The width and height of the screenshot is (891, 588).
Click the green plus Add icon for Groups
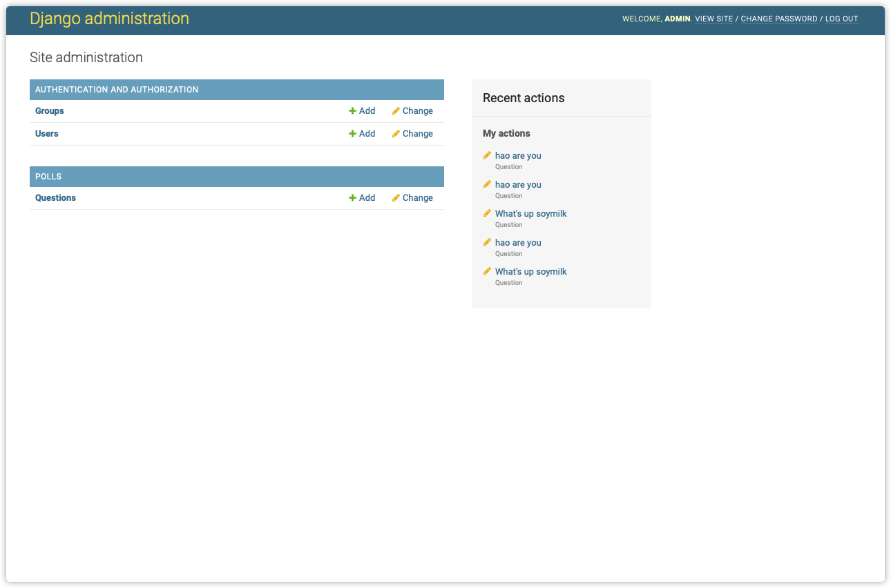(x=352, y=111)
